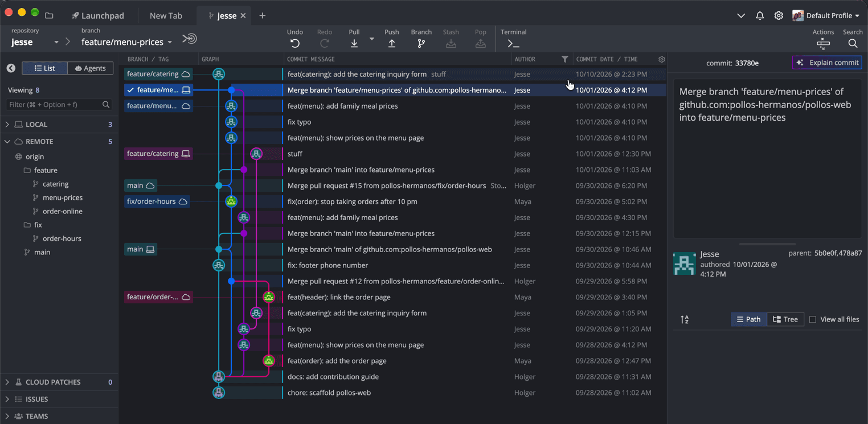Click the branch filter input field
The image size is (868, 424).
tap(59, 105)
